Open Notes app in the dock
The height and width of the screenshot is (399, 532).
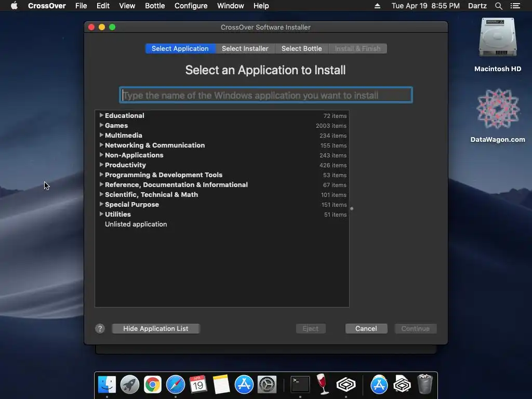point(221,384)
